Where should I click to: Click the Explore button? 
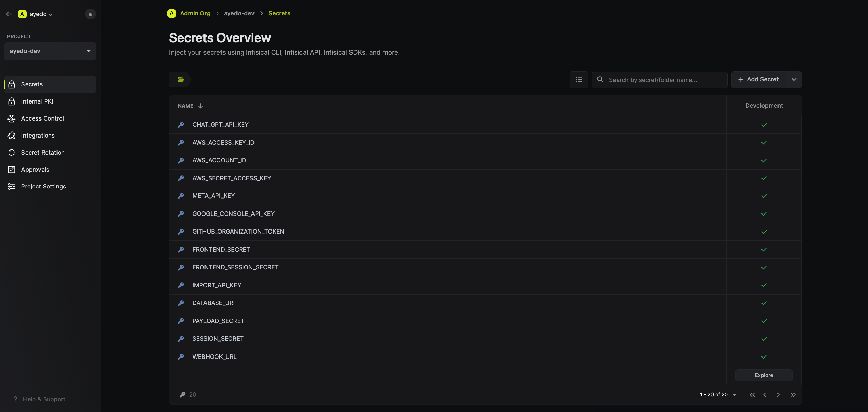(764, 375)
